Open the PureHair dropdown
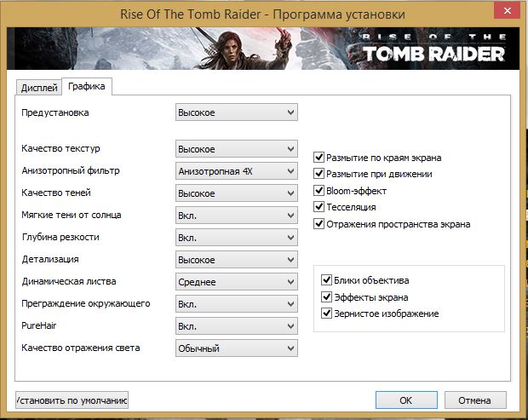 tap(237, 326)
